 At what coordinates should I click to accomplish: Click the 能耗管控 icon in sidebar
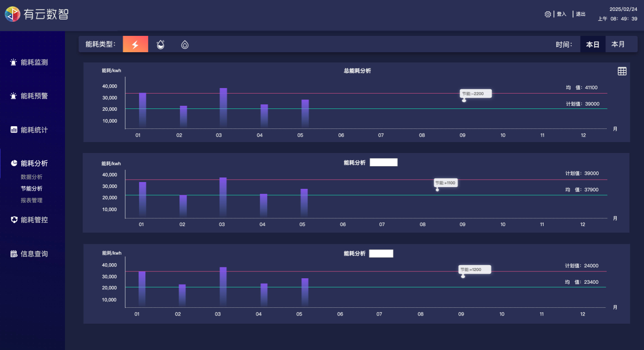click(14, 220)
